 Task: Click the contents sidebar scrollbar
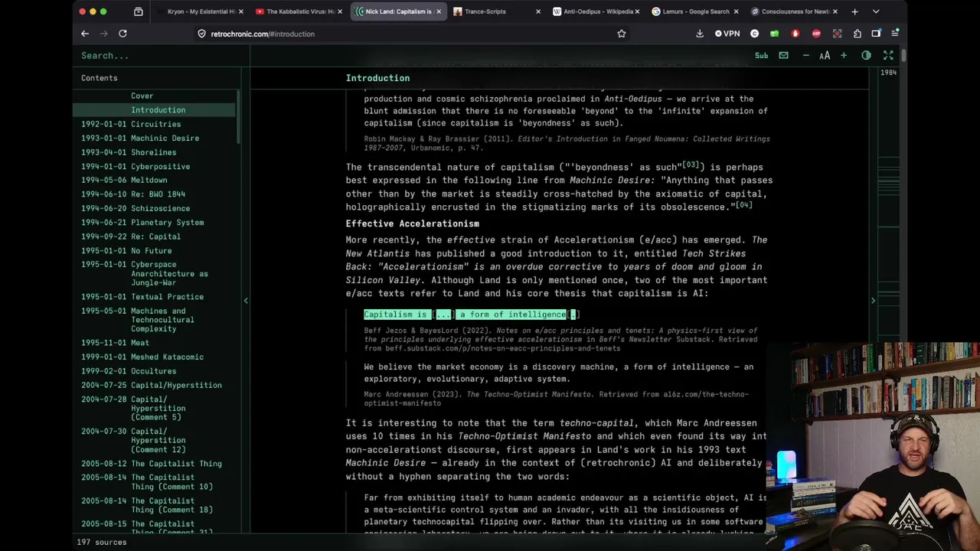[238, 116]
